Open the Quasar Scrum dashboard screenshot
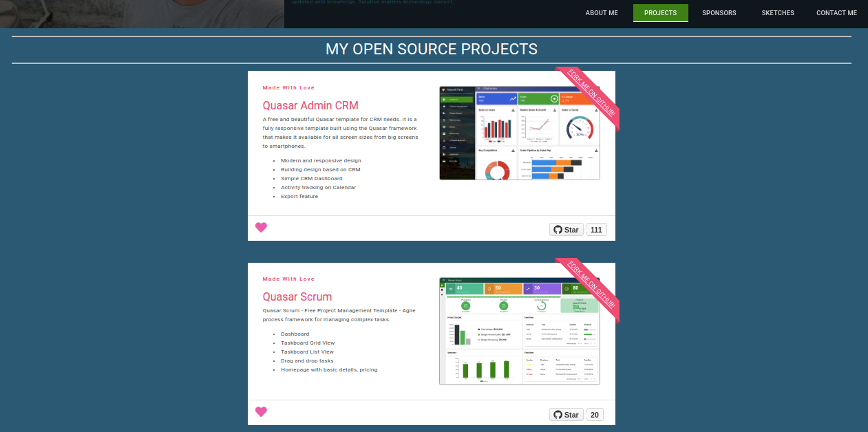Image resolution: width=868 pixels, height=432 pixels. coord(520,331)
